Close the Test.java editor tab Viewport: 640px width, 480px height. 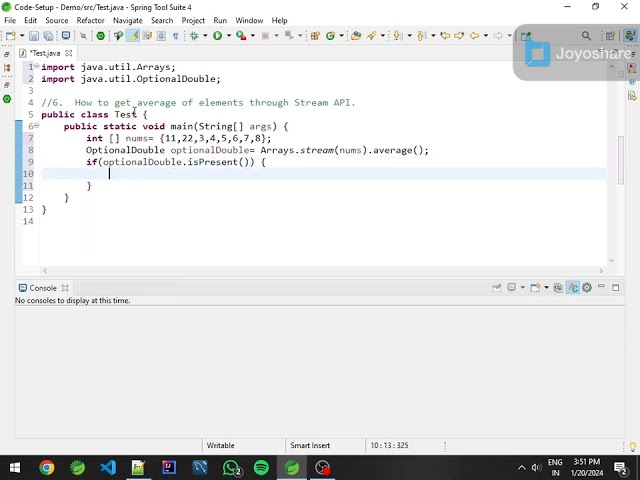69,53
